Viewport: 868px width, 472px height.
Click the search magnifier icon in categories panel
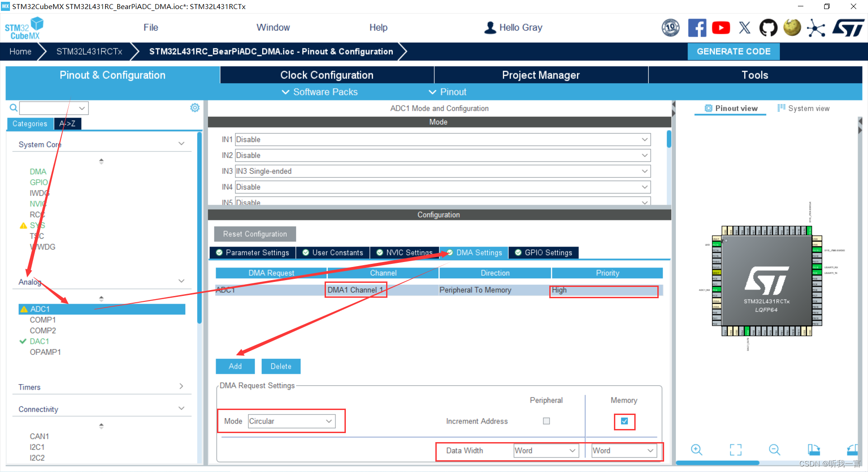coord(14,108)
